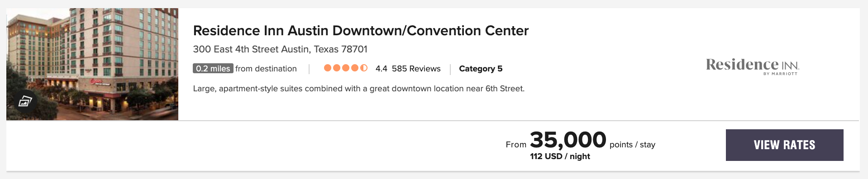Click the 'By Marriott' text under logo
The image size is (868, 179).
(781, 74)
